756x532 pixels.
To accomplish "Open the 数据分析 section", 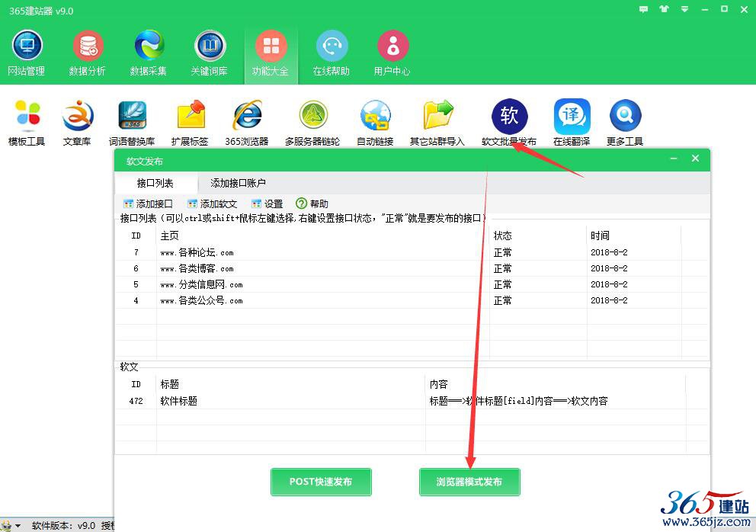I will (x=88, y=53).
